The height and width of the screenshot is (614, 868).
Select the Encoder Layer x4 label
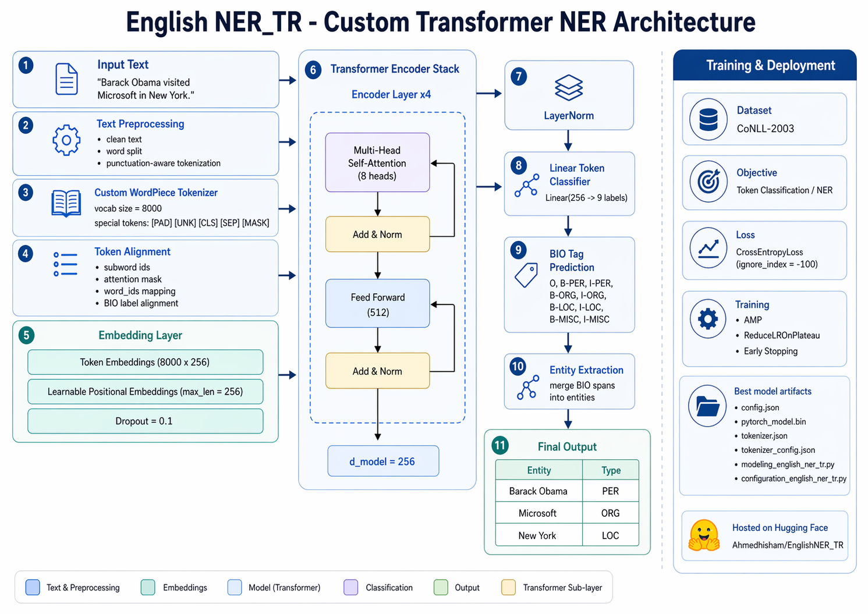pyautogui.click(x=391, y=94)
